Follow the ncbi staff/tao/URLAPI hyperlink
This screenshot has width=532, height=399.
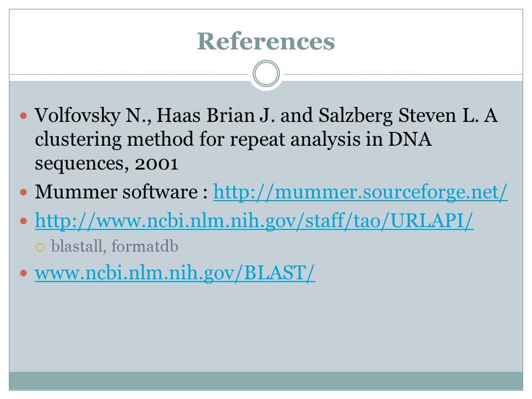[254, 221]
